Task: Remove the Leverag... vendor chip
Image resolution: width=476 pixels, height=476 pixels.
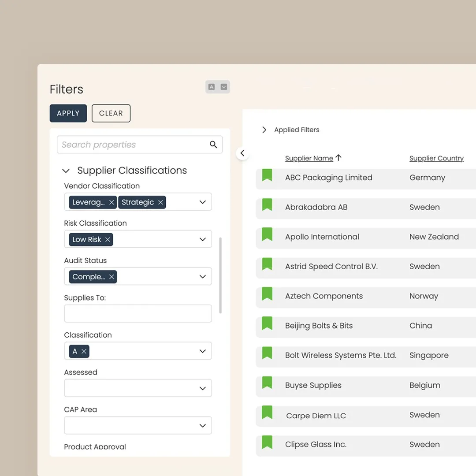Action: [112, 202]
